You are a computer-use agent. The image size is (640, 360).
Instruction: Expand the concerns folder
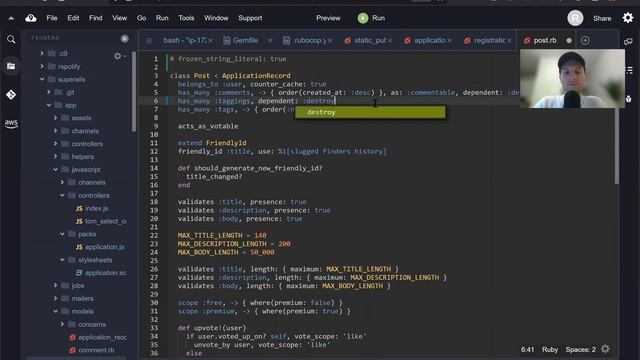62,324
